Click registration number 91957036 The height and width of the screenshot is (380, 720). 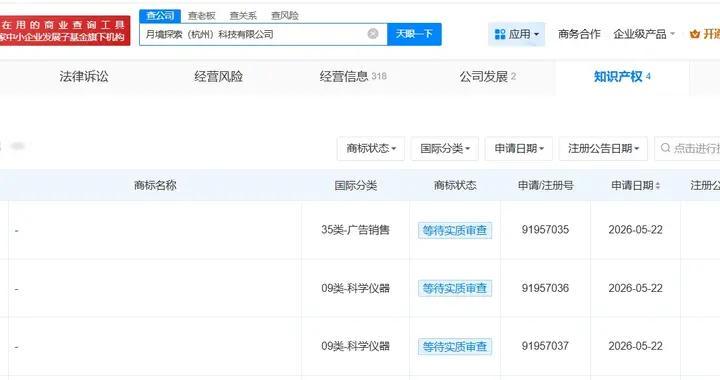545,288
